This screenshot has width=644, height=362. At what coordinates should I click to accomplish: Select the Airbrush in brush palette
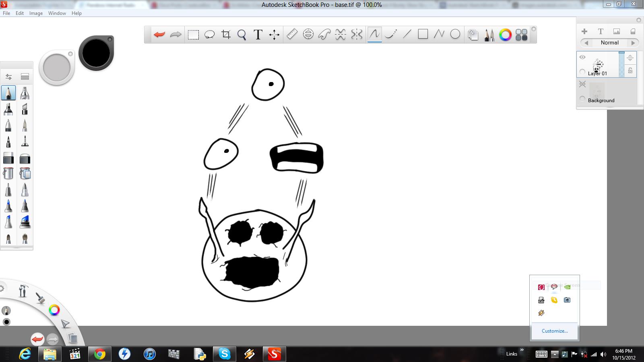point(25,93)
